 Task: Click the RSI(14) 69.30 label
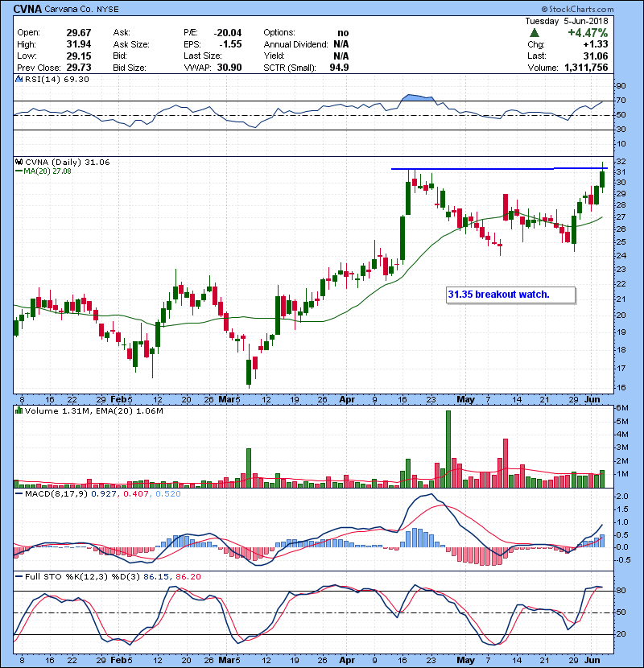[57, 79]
